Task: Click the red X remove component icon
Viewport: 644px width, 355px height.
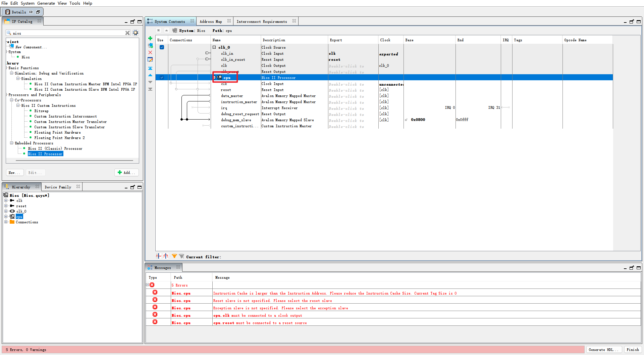Action: (150, 52)
